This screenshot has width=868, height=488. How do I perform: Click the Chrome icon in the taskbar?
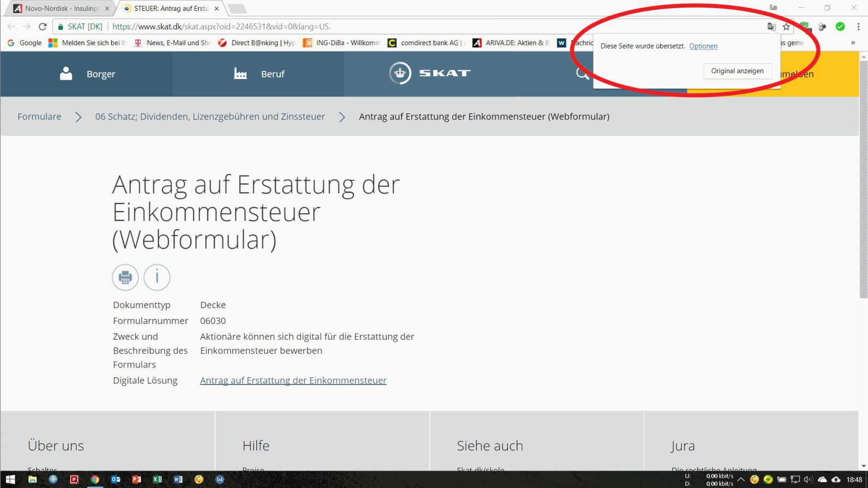95,479
